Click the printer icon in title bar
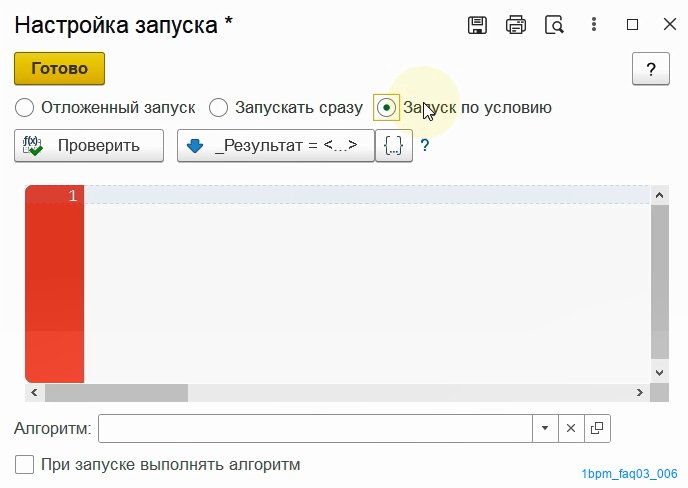Viewport: 688px width, 488px height. [516, 25]
